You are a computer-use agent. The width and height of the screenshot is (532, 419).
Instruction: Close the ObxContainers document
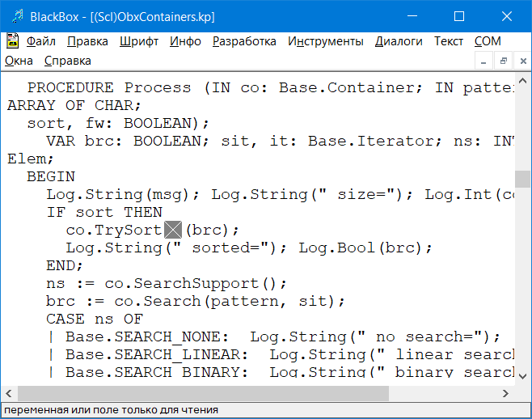(x=520, y=61)
